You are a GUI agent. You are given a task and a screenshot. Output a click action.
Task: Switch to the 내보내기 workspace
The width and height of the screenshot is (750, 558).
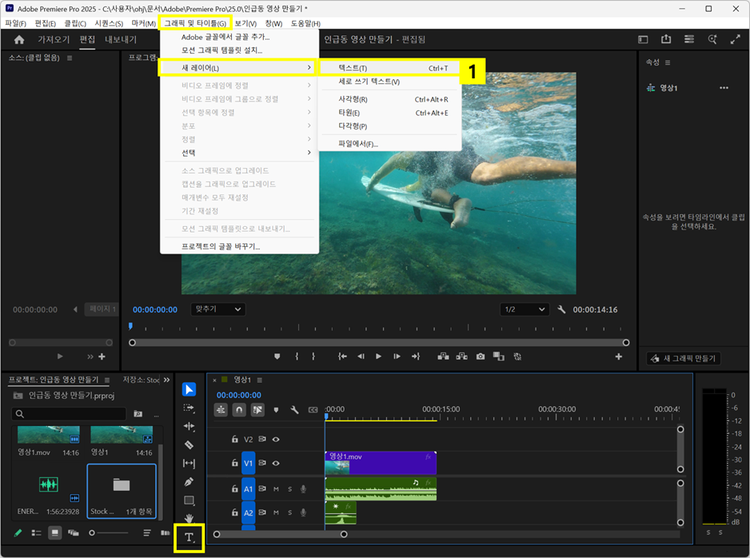(x=121, y=40)
